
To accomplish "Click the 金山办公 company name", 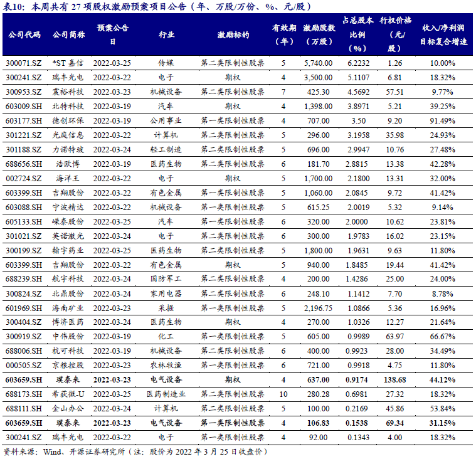I will pyautogui.click(x=67, y=408).
